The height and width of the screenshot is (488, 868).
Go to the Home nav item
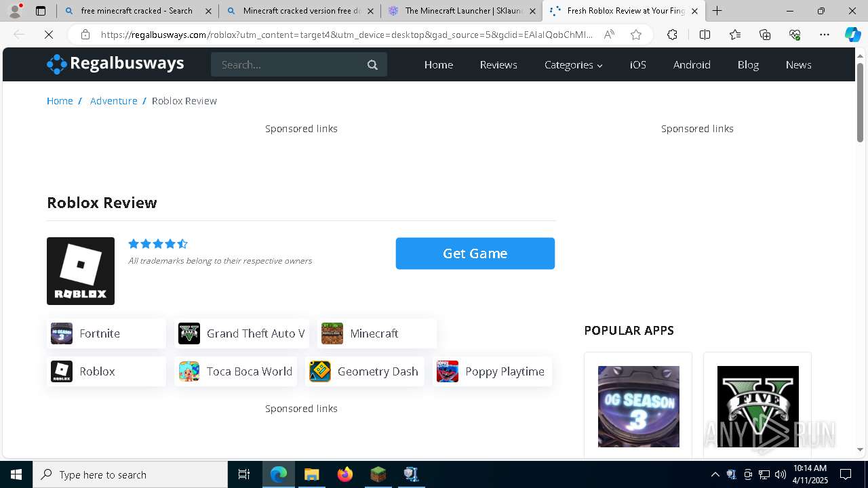[x=439, y=64]
